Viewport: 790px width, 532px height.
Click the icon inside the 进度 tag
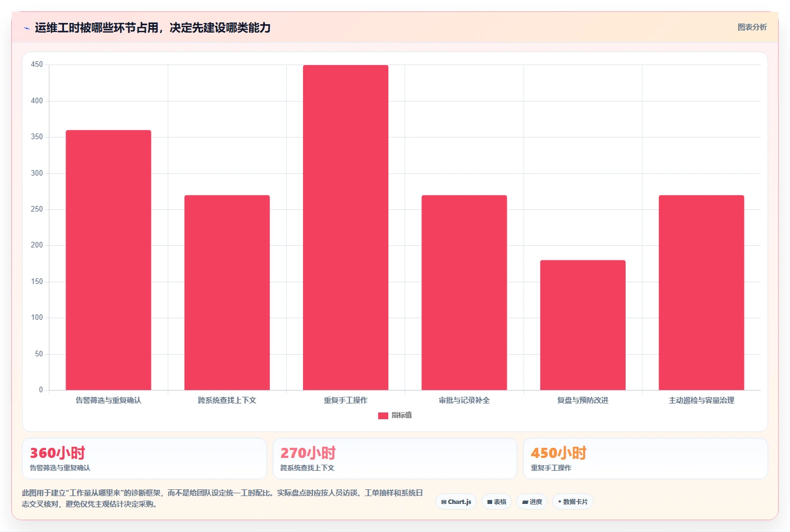coord(525,502)
